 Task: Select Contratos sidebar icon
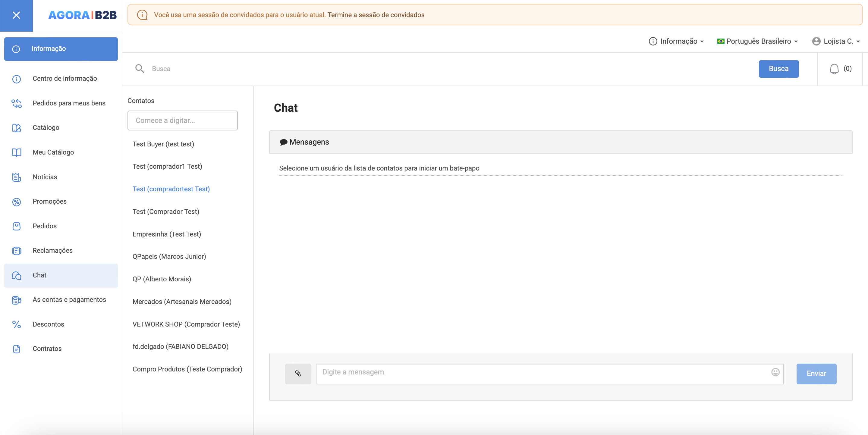point(16,349)
